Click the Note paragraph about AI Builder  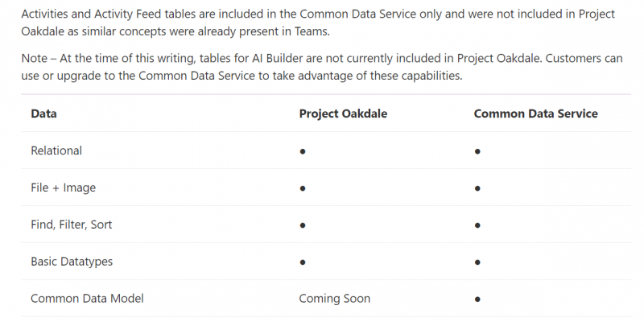pyautogui.click(x=322, y=67)
